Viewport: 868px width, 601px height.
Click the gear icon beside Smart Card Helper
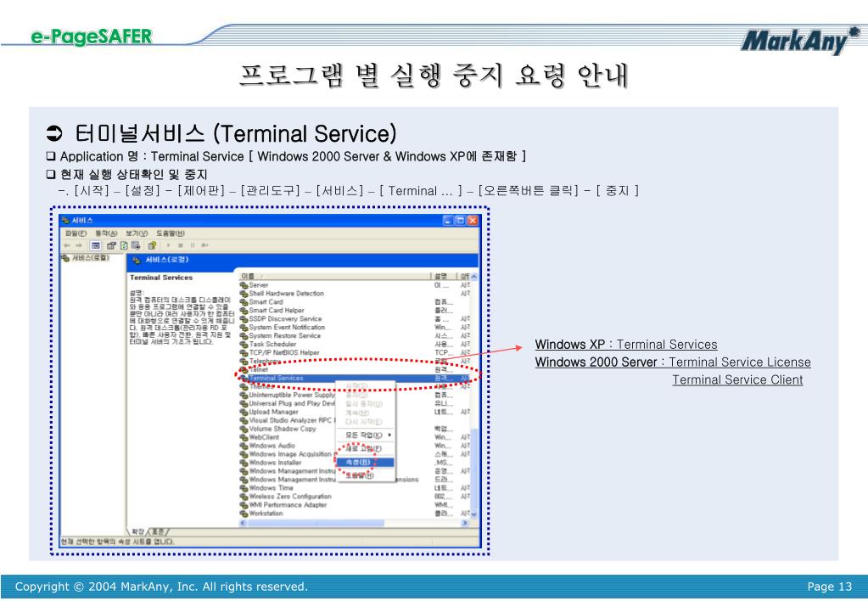244,311
